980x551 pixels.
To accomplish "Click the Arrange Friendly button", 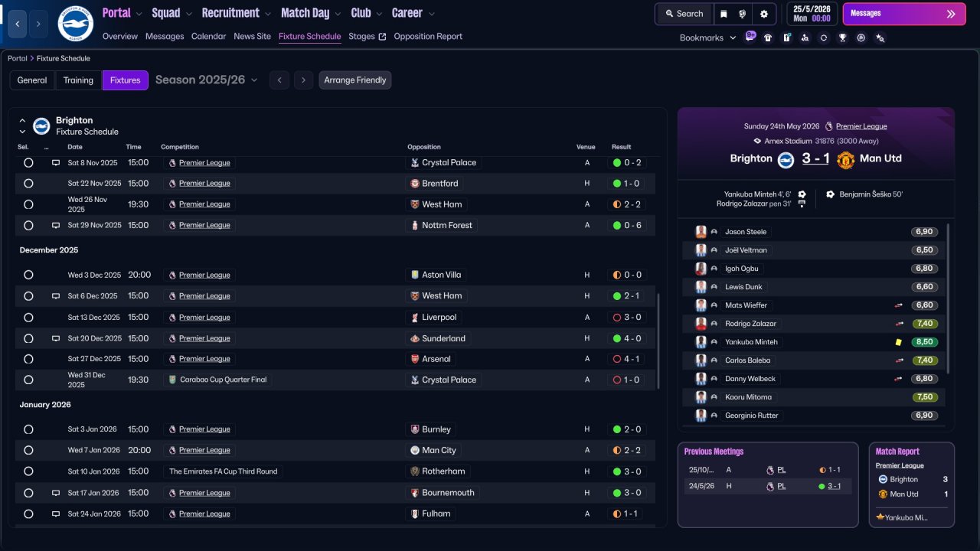I will click(355, 80).
